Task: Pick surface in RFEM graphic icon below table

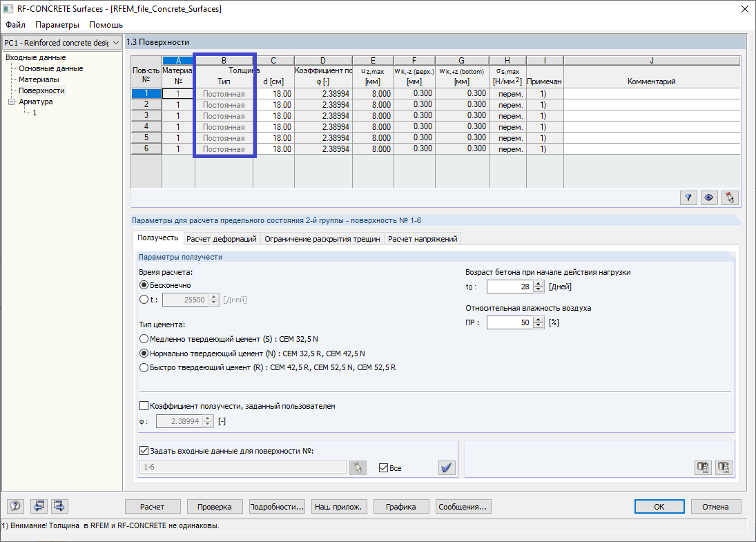Action: (730, 197)
